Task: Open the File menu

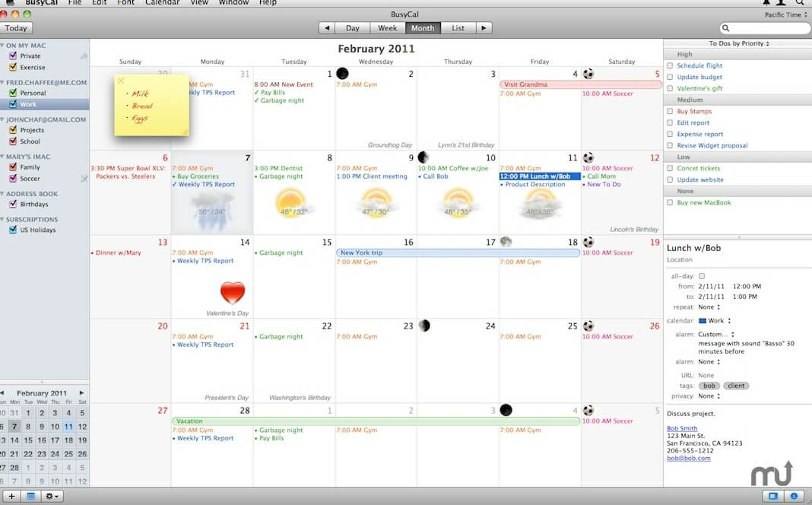Action: point(75,2)
